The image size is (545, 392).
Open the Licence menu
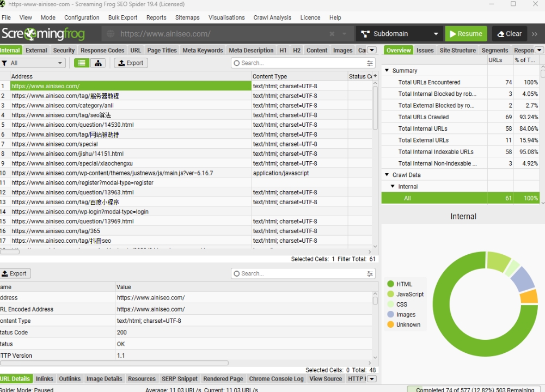tap(310, 17)
